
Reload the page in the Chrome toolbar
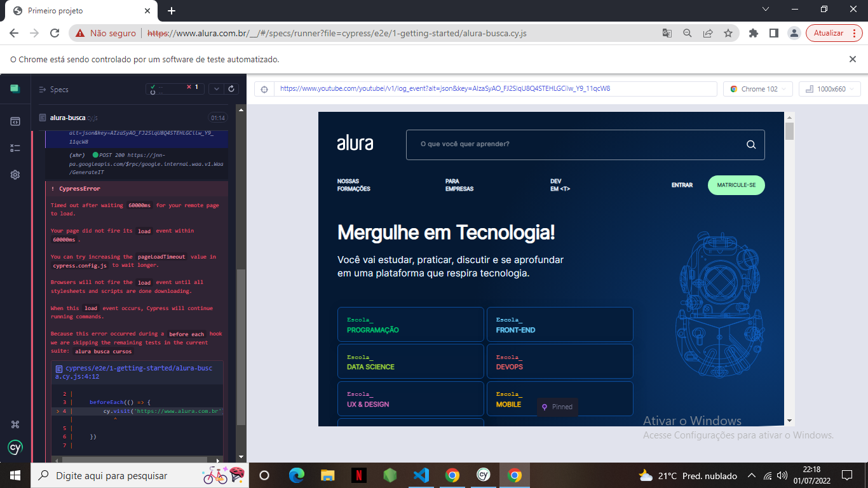pyautogui.click(x=55, y=33)
